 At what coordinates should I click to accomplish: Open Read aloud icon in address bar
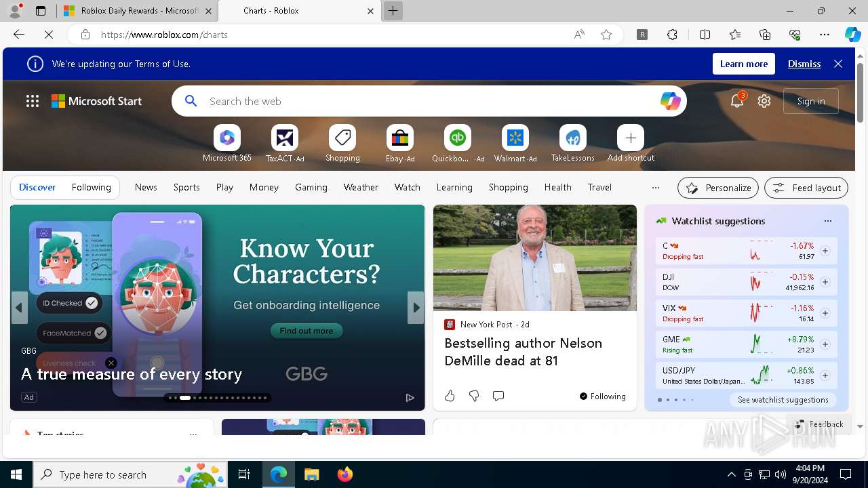pyautogui.click(x=579, y=35)
